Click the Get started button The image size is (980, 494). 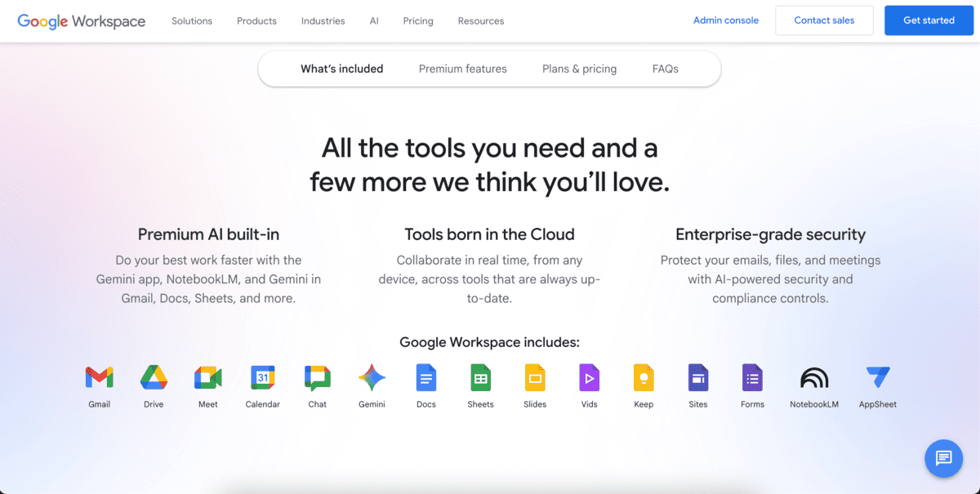929,20
